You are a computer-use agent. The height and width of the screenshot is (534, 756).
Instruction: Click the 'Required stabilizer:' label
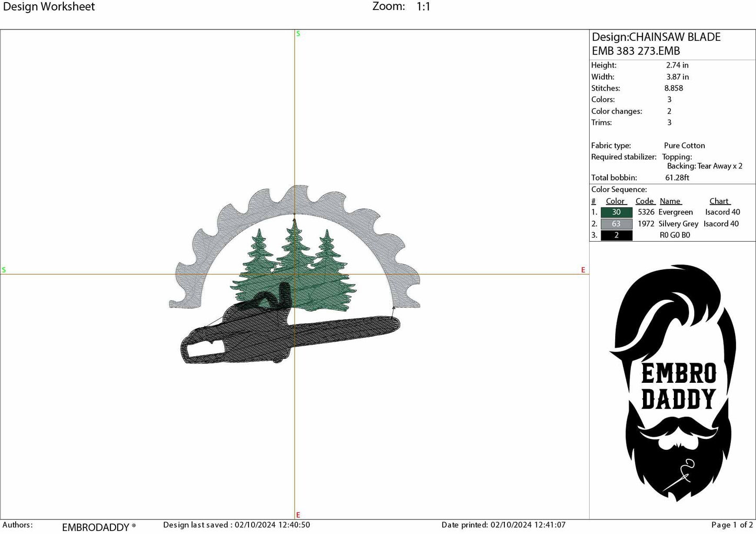[624, 157]
